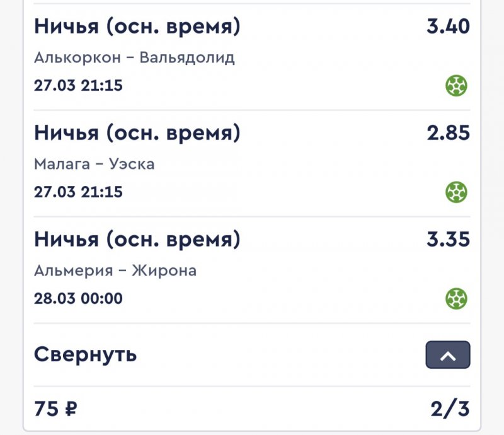Open the Альмерия – Жирона match
Viewport: 504px width, 435px height.
pyautogui.click(x=115, y=271)
